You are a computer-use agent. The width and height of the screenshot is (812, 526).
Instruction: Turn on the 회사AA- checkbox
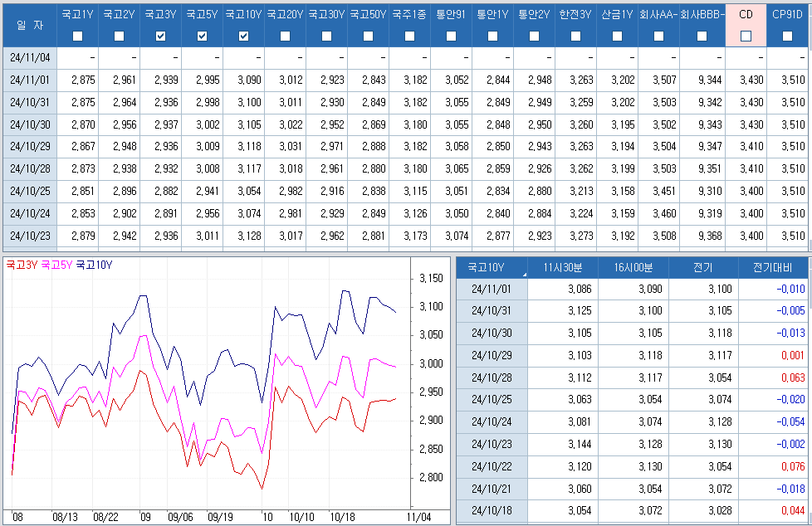coord(658,36)
